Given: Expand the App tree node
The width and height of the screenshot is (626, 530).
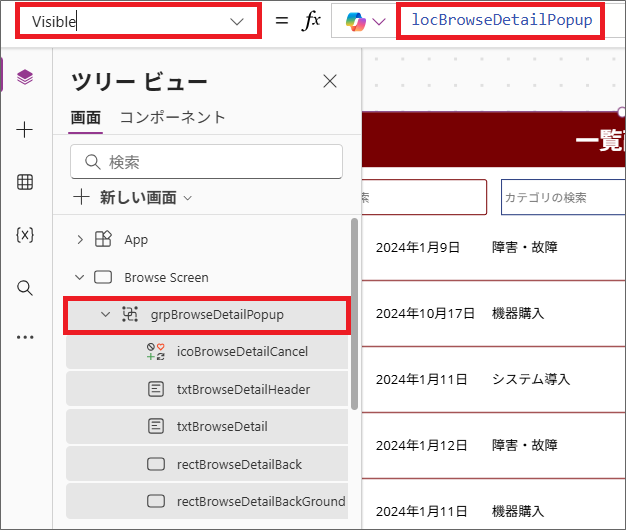Looking at the screenshot, I should pyautogui.click(x=81, y=240).
